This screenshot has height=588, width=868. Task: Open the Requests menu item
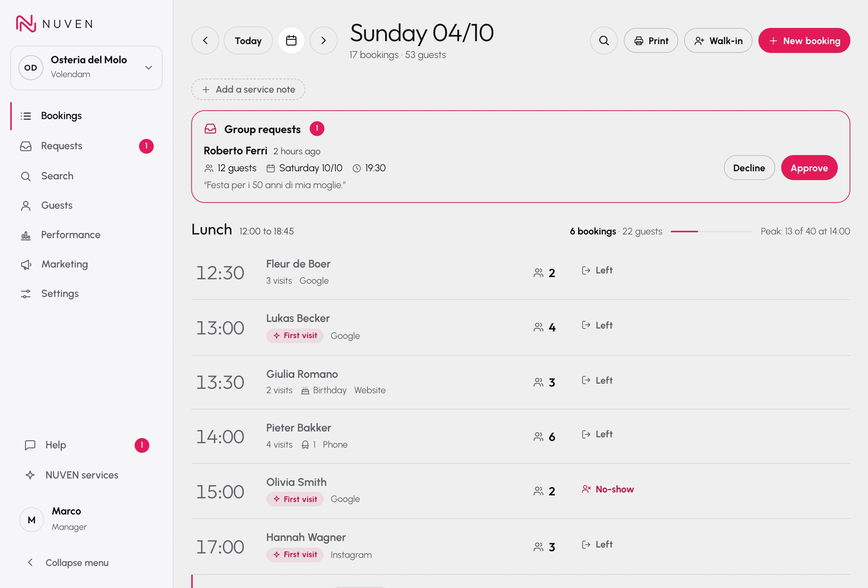(86, 146)
